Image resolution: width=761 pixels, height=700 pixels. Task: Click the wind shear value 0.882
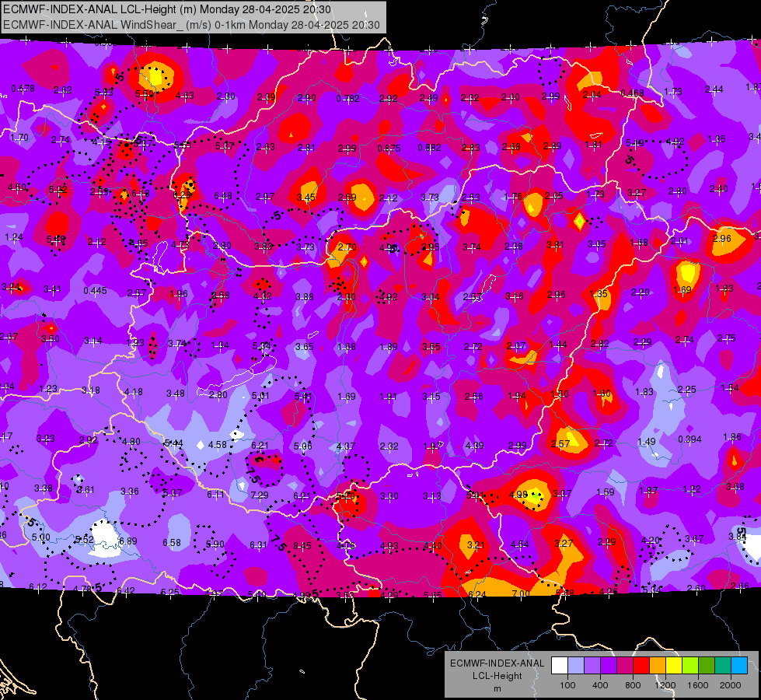(430, 148)
